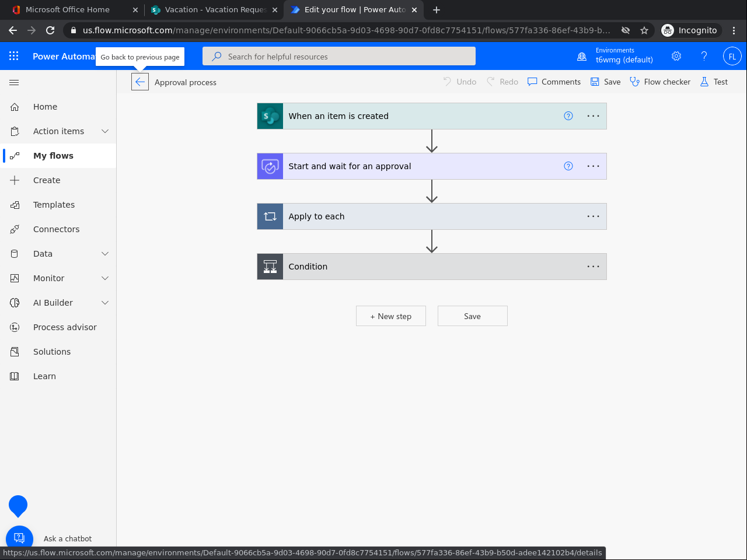Expand the AI Builder submenu

coord(105,303)
